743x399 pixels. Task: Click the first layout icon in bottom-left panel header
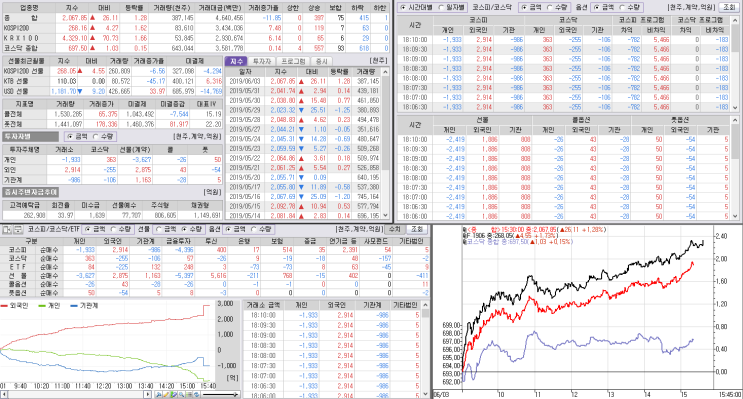(7, 229)
